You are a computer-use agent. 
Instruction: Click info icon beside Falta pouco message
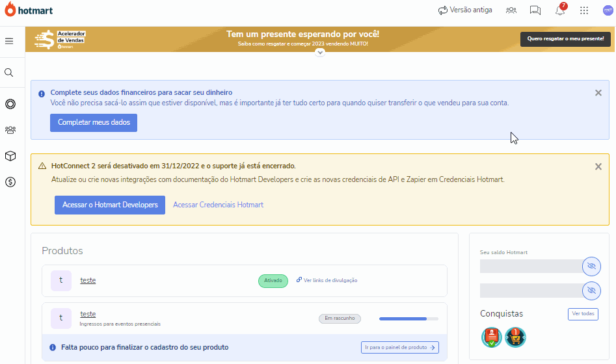point(53,348)
